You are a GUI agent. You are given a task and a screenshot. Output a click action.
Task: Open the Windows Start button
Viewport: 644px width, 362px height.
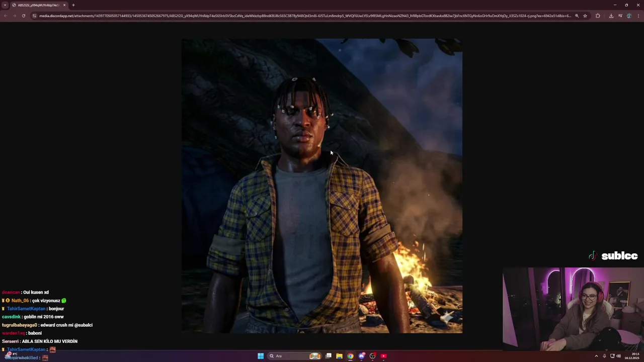tap(261, 356)
